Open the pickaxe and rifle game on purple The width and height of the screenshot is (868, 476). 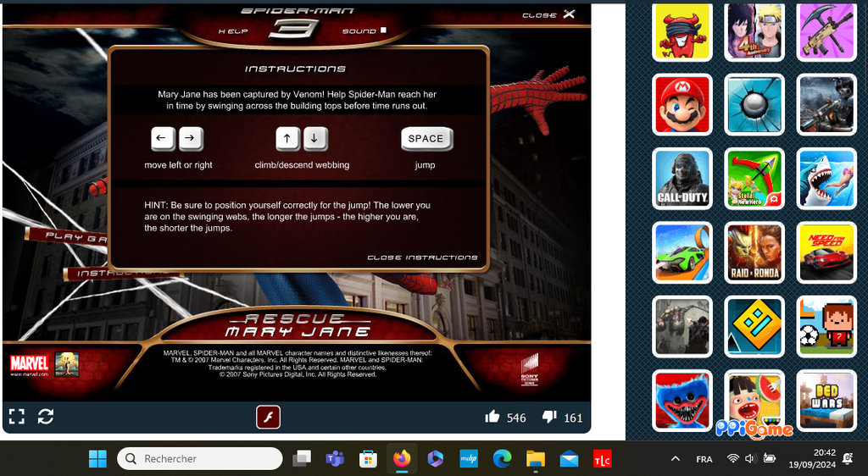pos(826,31)
